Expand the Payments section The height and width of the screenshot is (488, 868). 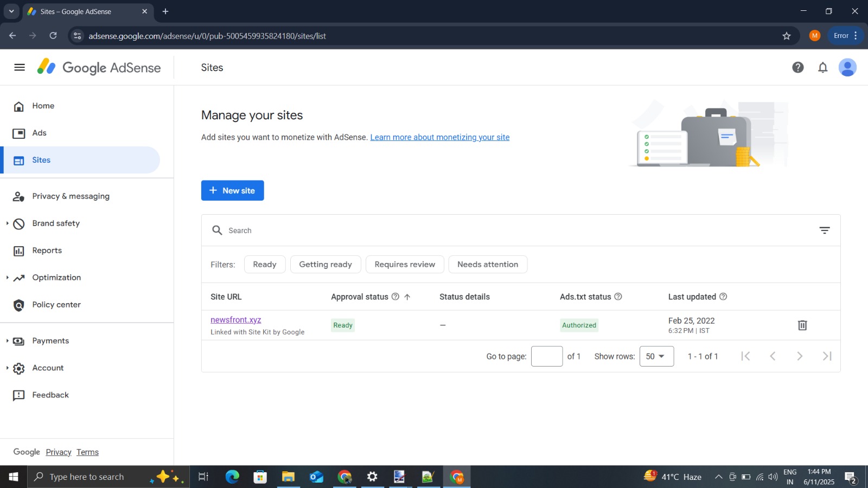[8, 341]
